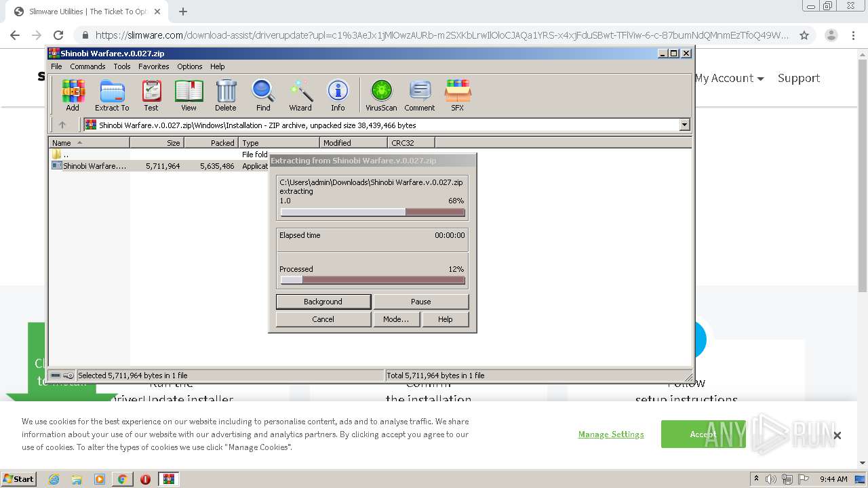Click the volume tray icon
The height and width of the screenshot is (488, 868).
pyautogui.click(x=771, y=479)
